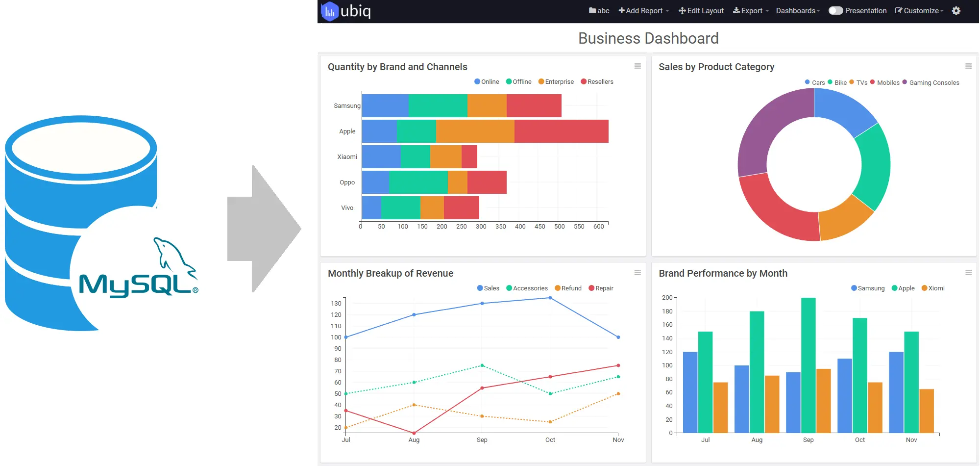This screenshot has width=980, height=466.
Task: Click the green Apple bar for Sep
Action: pyautogui.click(x=808, y=365)
